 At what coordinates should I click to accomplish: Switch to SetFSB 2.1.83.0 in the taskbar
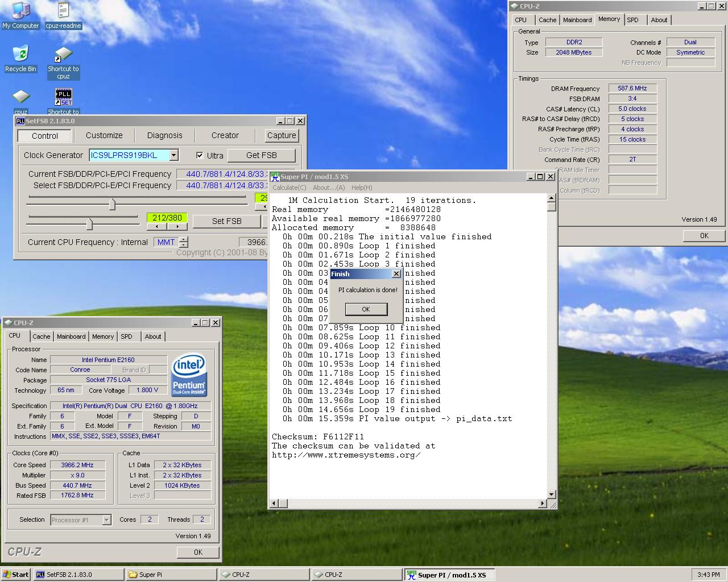78,575
